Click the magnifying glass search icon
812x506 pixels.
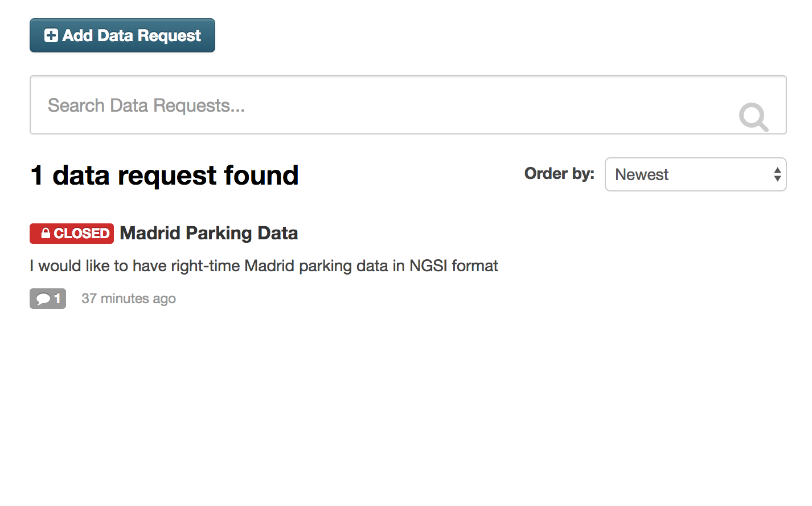[x=753, y=117]
